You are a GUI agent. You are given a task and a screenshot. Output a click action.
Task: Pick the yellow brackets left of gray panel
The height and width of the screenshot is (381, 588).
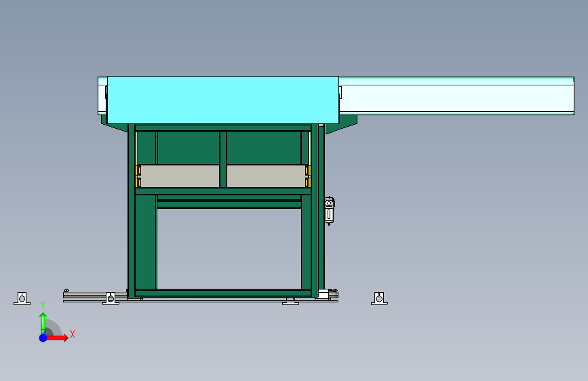pos(138,176)
